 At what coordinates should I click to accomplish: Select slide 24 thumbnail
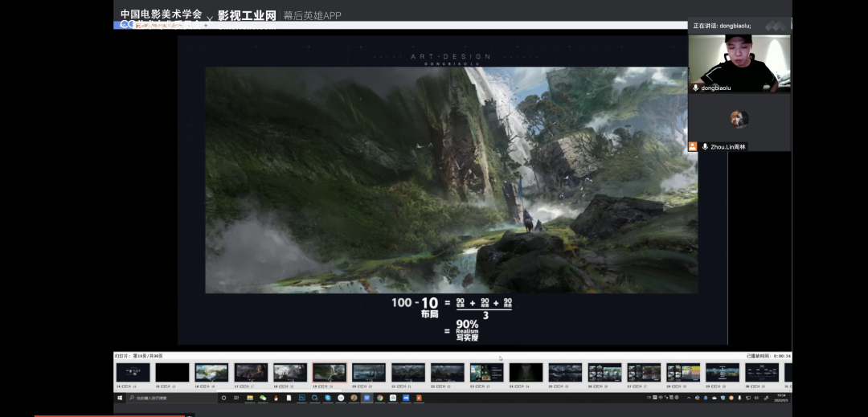tap(526, 372)
